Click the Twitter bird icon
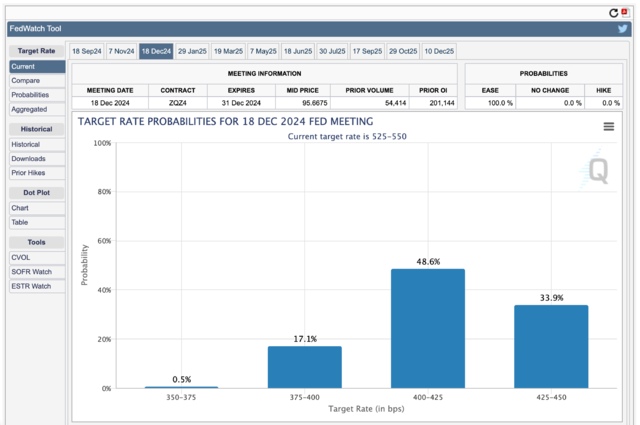The height and width of the screenshot is (425, 640). [x=623, y=29]
